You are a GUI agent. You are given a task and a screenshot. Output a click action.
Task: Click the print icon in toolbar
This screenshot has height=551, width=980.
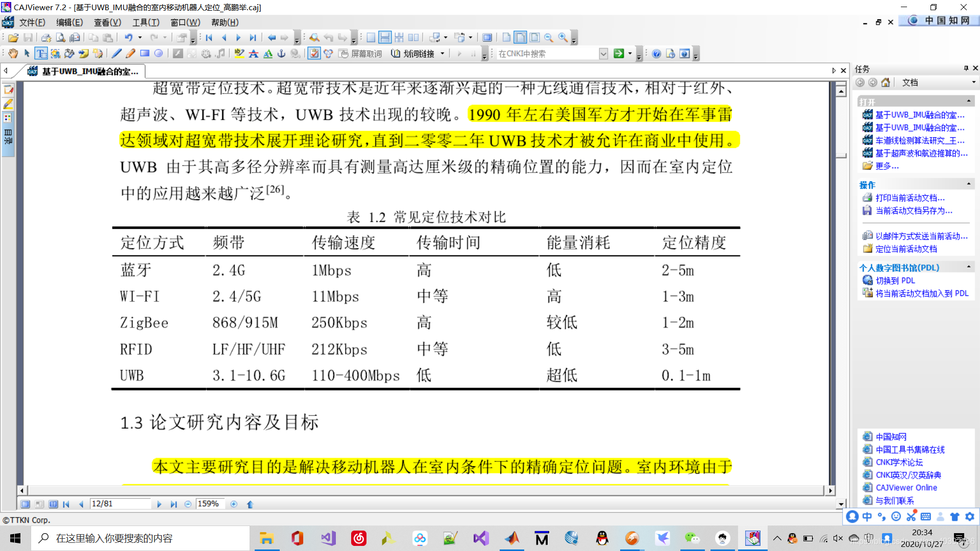pyautogui.click(x=46, y=38)
